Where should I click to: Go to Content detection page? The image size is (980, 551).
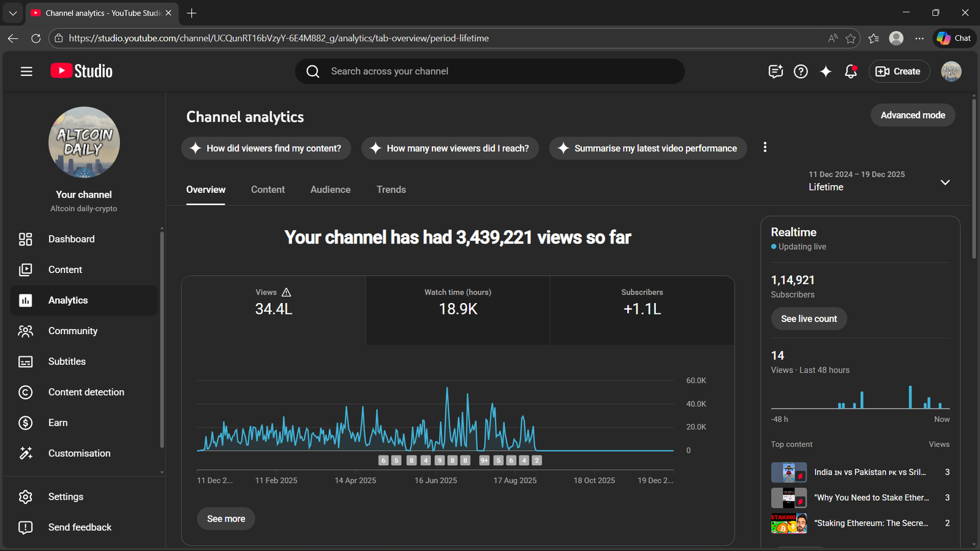(86, 392)
